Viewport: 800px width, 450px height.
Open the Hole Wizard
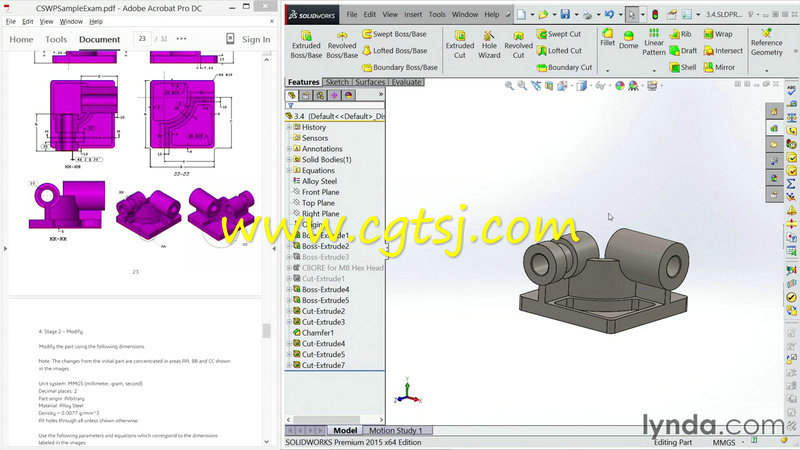point(489,44)
